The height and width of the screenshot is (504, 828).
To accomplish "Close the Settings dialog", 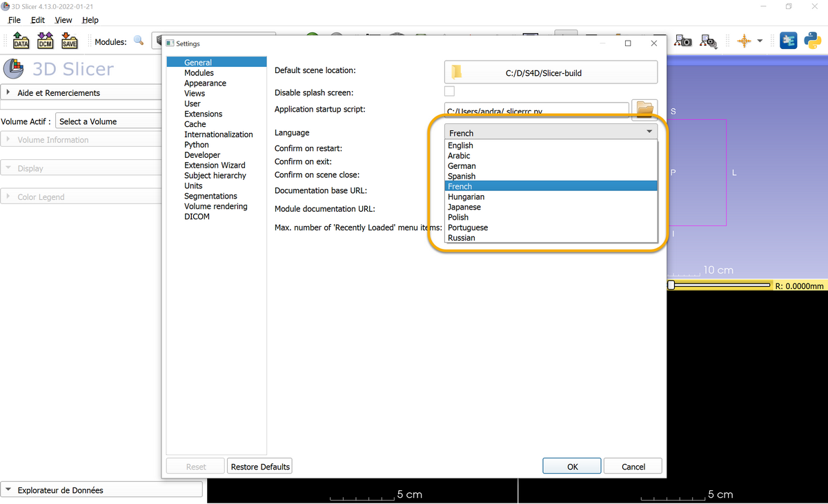I will click(x=653, y=43).
